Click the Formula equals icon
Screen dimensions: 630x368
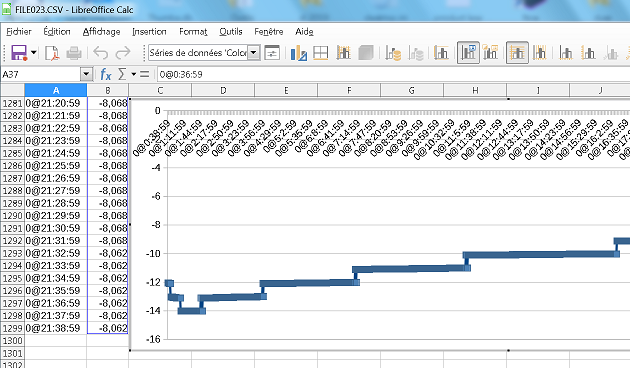(144, 74)
